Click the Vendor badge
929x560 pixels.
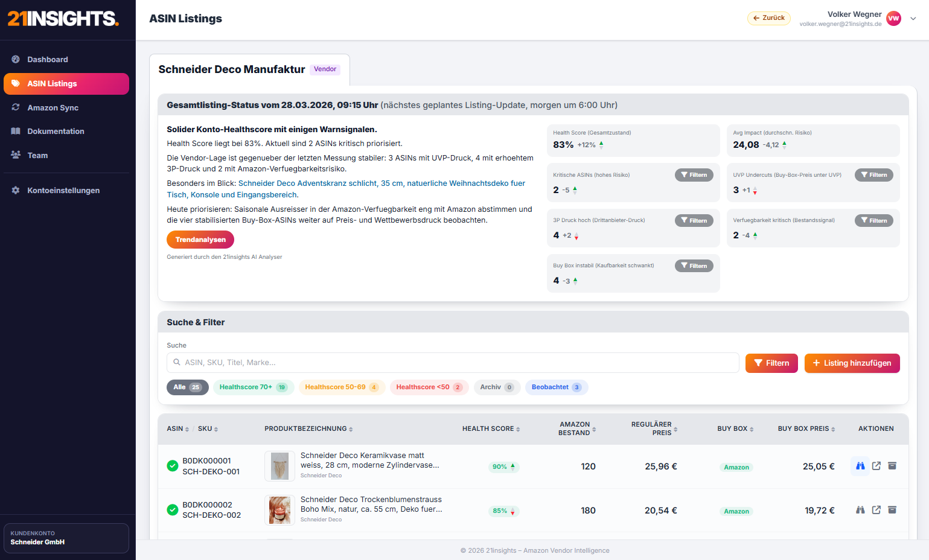point(325,69)
